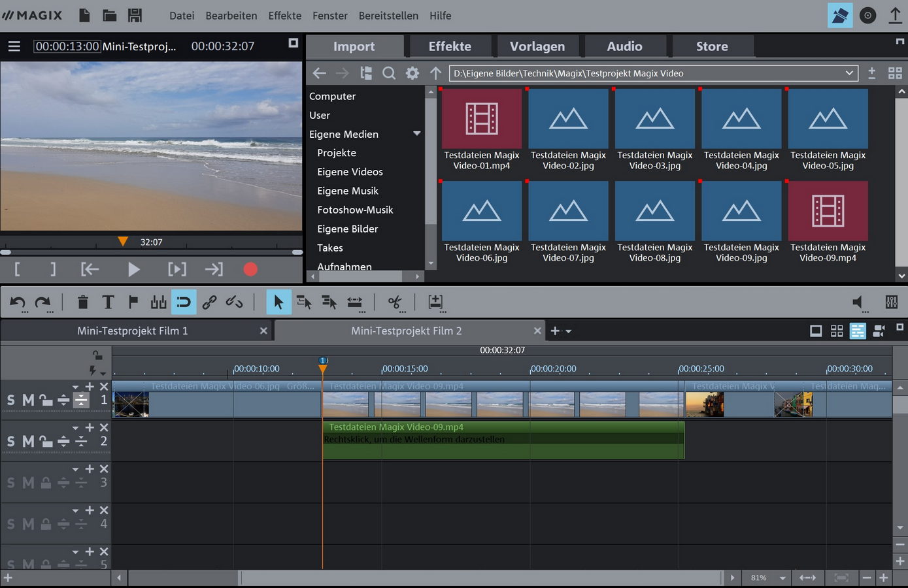Open the burn disc icon at top right
The width and height of the screenshot is (908, 588).
tap(867, 16)
